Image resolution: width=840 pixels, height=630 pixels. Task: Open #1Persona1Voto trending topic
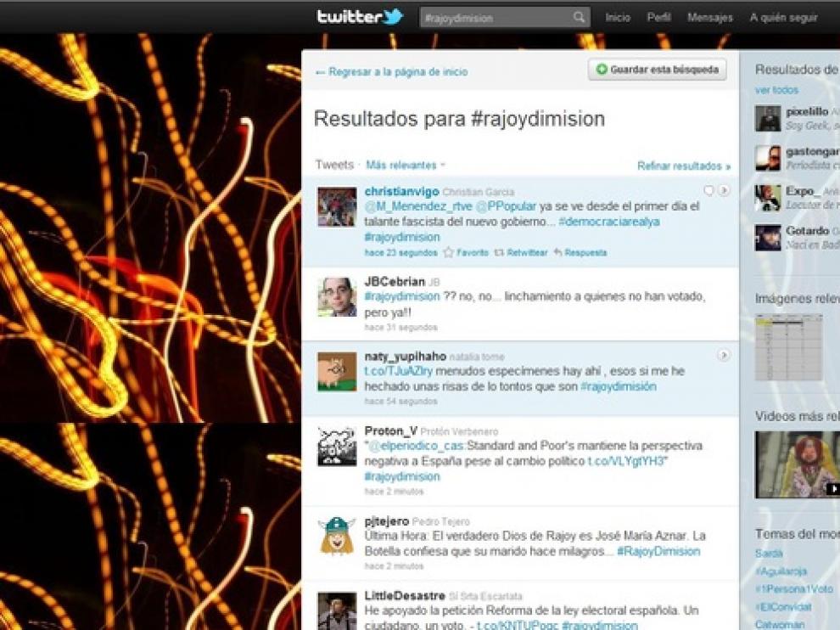pos(794,588)
